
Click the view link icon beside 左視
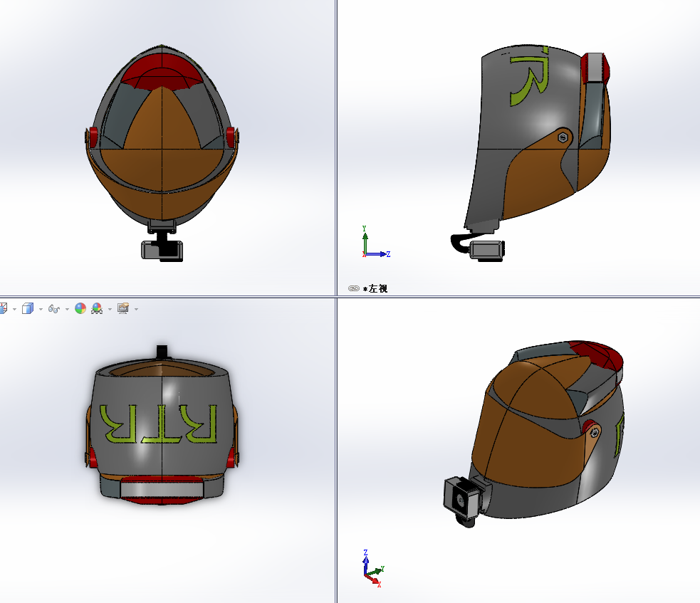coord(354,288)
